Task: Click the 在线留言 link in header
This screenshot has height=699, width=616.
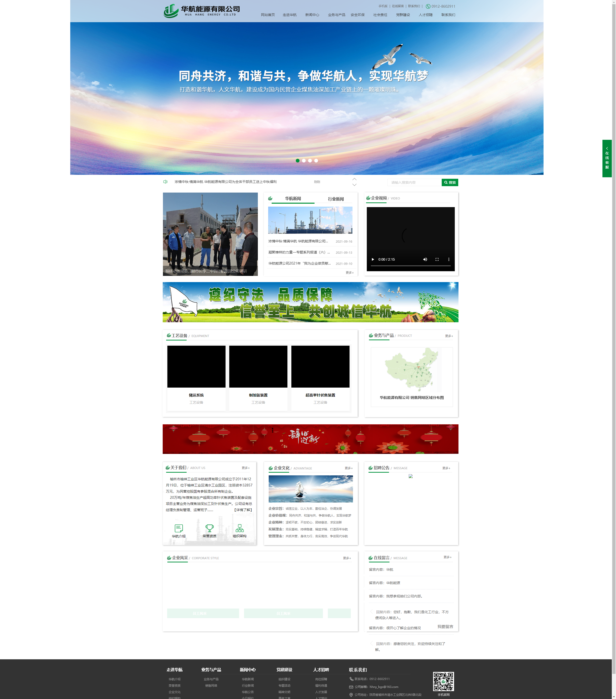Action: (398, 6)
